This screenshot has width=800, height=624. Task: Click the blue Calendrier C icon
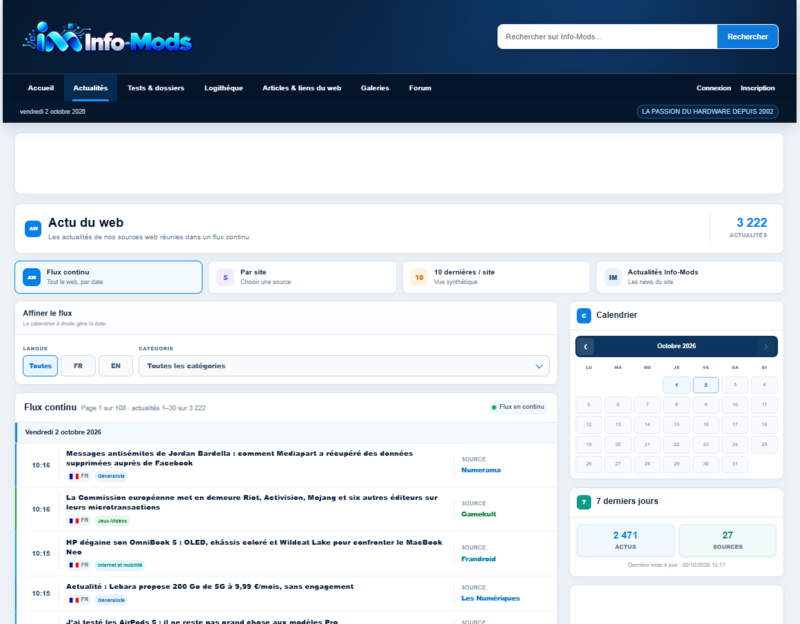click(x=584, y=315)
